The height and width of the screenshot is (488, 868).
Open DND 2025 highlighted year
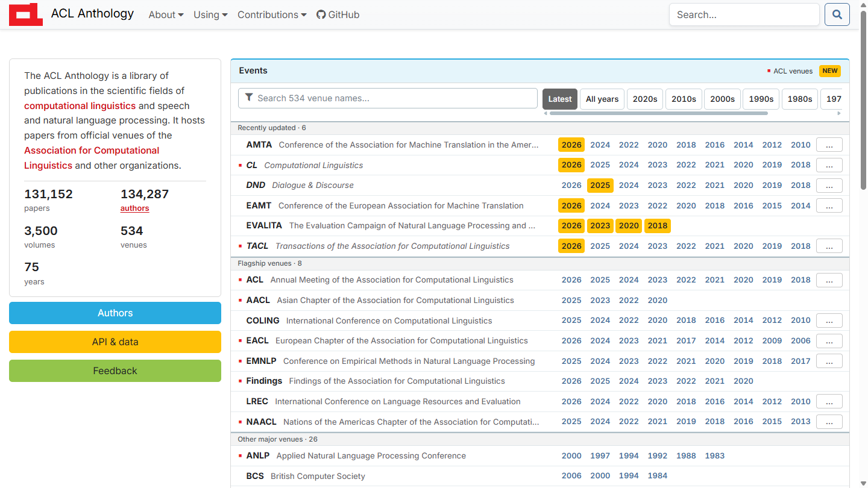pos(600,185)
